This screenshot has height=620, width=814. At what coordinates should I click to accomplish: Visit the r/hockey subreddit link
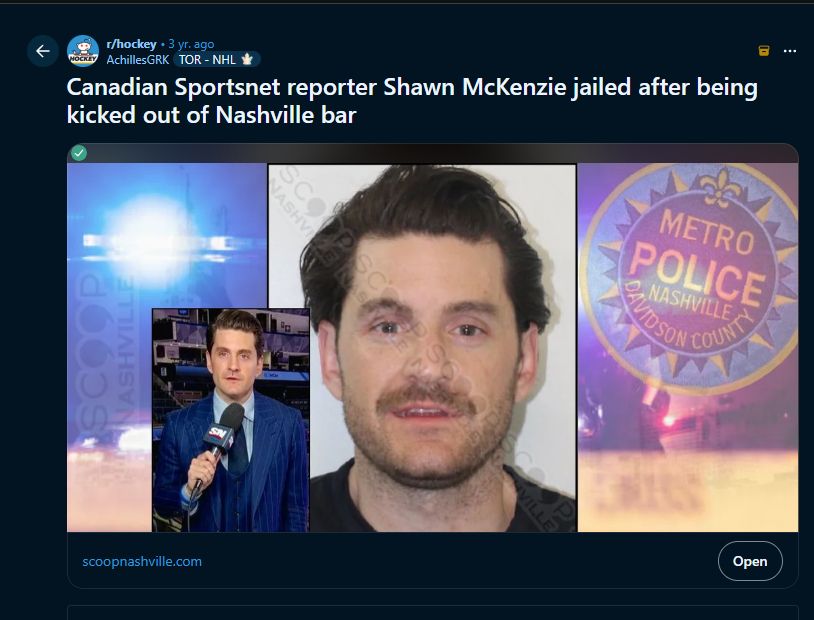point(131,44)
